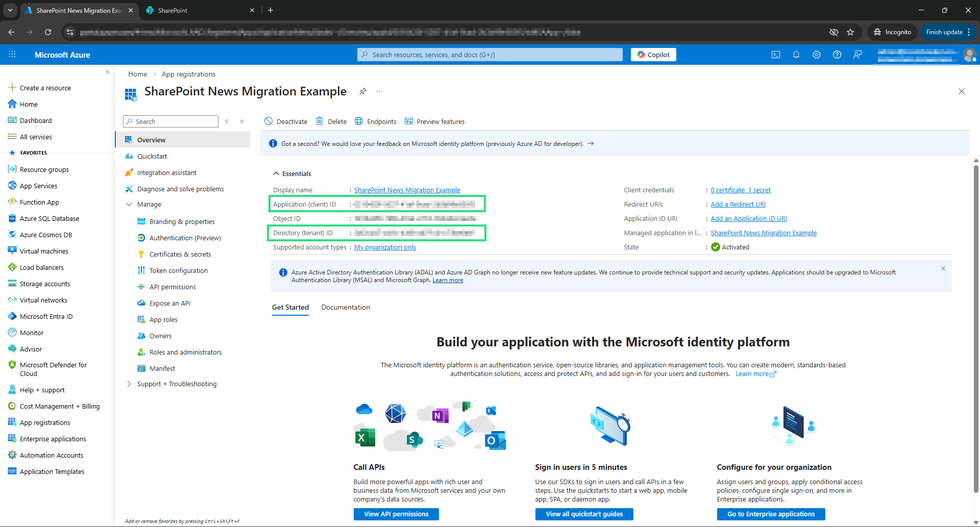Open API permissions in the menu

pyautogui.click(x=173, y=287)
